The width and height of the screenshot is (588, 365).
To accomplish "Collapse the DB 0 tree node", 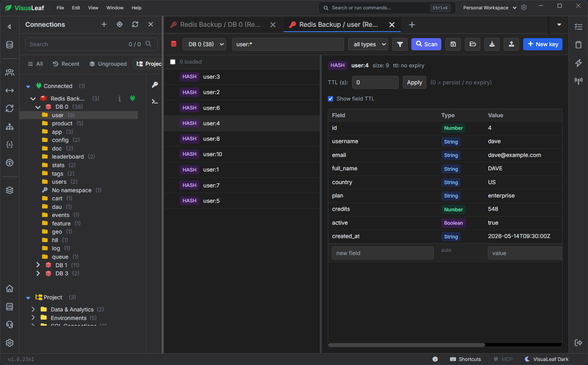I will pos(38,107).
